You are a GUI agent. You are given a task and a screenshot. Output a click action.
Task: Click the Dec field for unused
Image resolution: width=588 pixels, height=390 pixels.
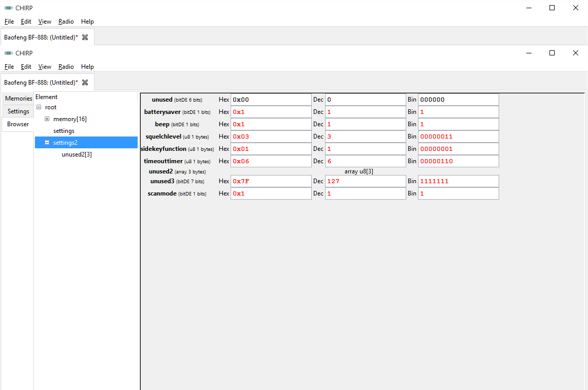point(365,100)
